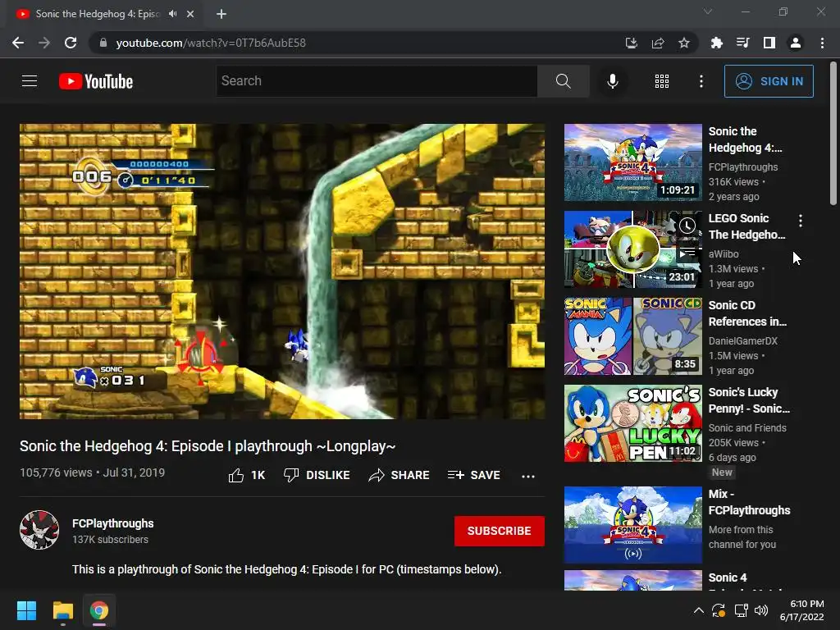
Task: Open the volume control in the tray
Action: point(761,610)
